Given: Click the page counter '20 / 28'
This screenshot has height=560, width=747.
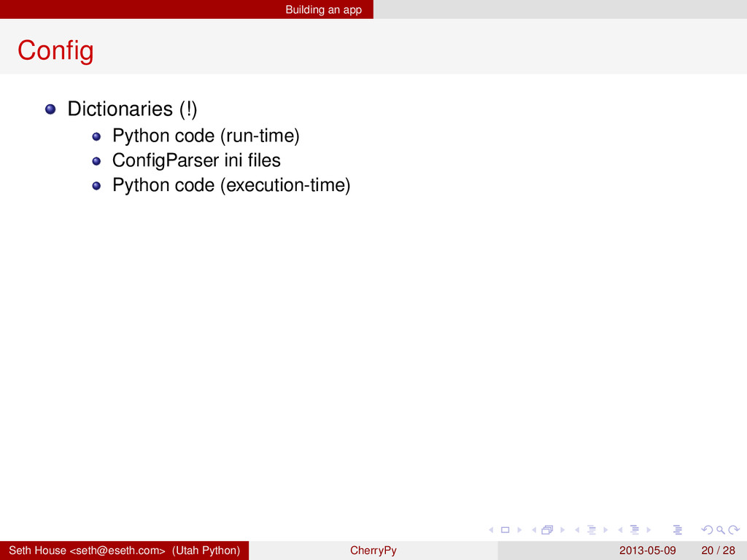Looking at the screenshot, I should (718, 551).
